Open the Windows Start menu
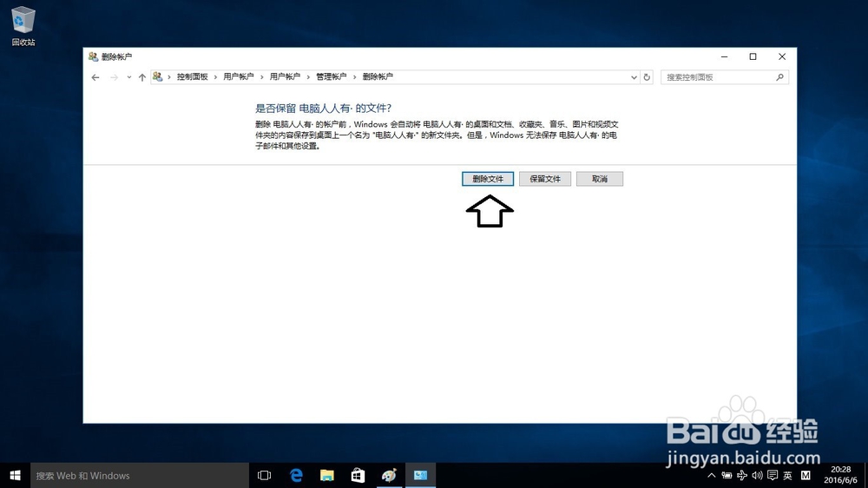The width and height of the screenshot is (868, 488). coord(15,475)
